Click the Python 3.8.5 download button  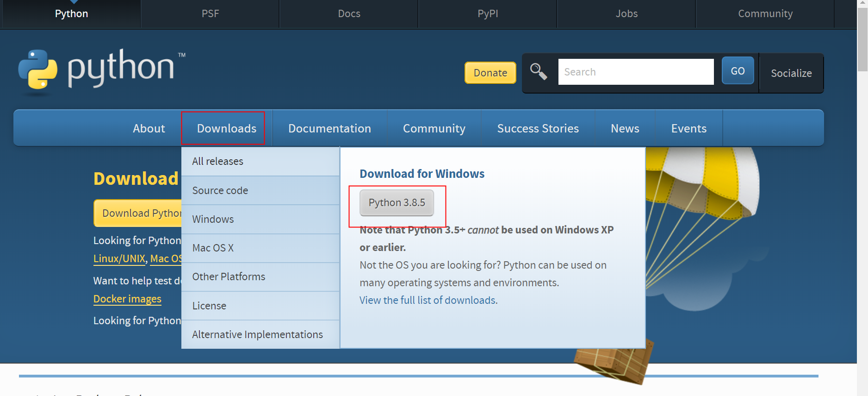397,202
